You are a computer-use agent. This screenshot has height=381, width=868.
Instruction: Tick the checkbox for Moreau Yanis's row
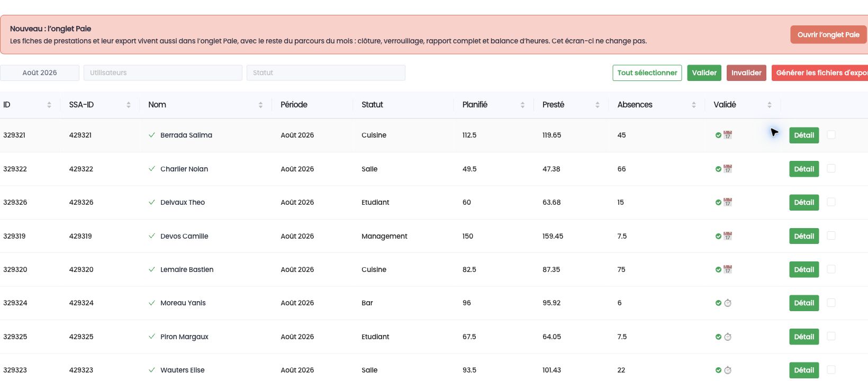pos(831,302)
